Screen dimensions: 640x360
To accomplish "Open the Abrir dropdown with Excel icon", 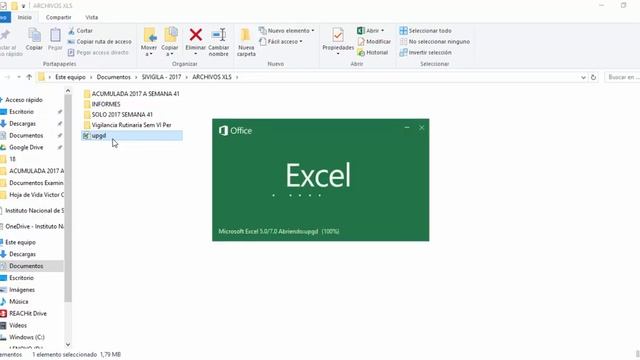I will point(370,31).
